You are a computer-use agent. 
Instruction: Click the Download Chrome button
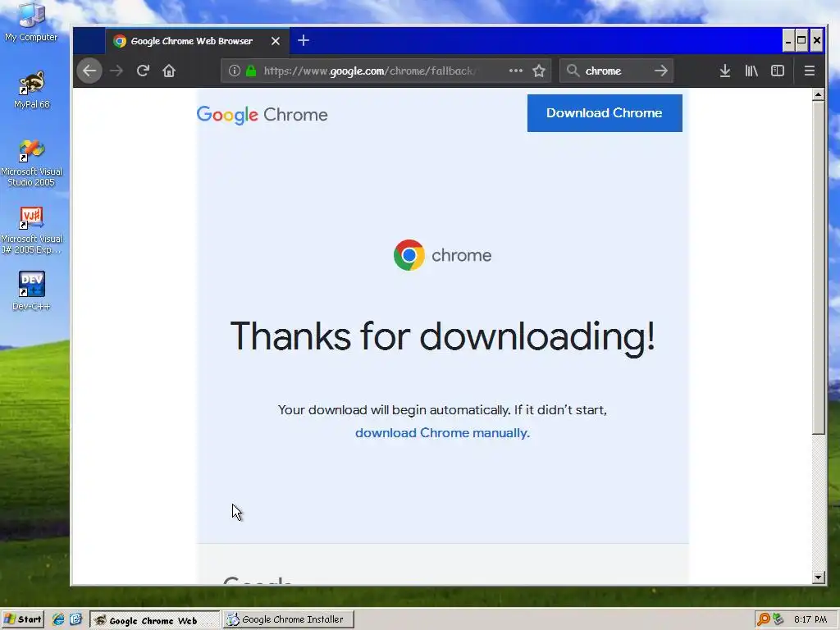point(605,113)
